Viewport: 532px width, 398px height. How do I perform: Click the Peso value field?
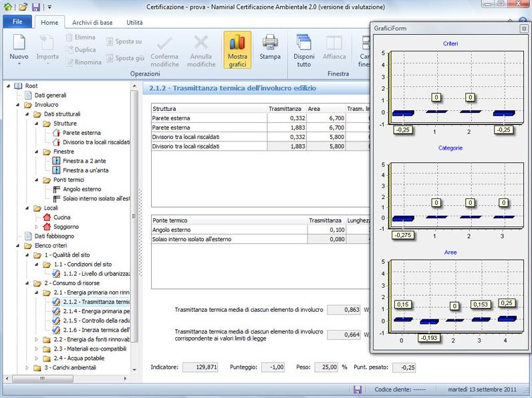pos(325,367)
